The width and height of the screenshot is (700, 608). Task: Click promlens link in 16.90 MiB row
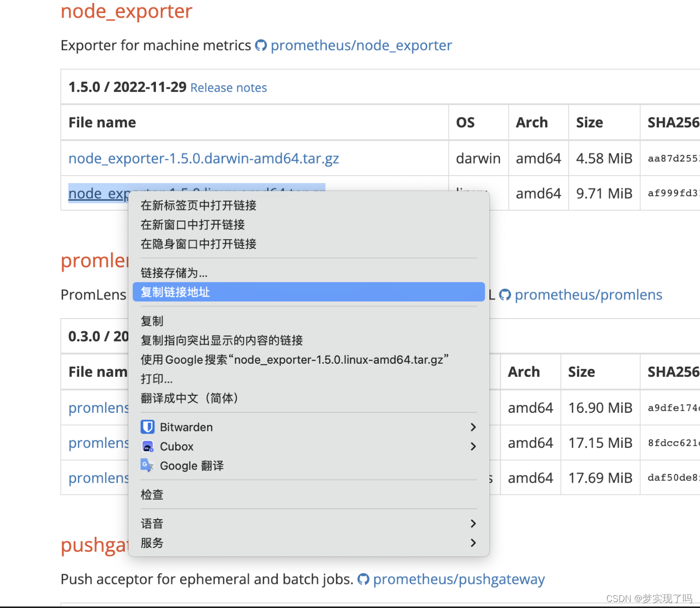(98, 408)
